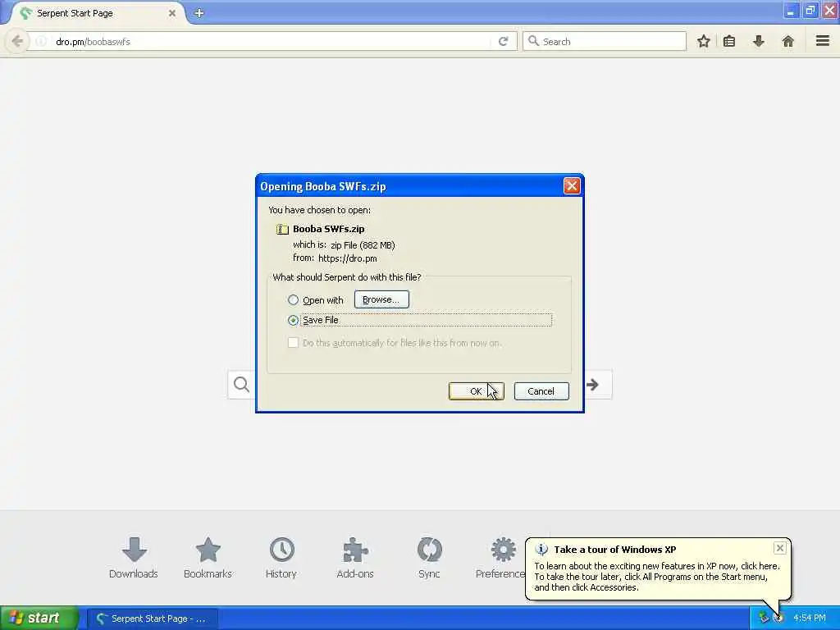Click the Browse... button
Viewport: 840px width, 630px height.
pos(381,299)
